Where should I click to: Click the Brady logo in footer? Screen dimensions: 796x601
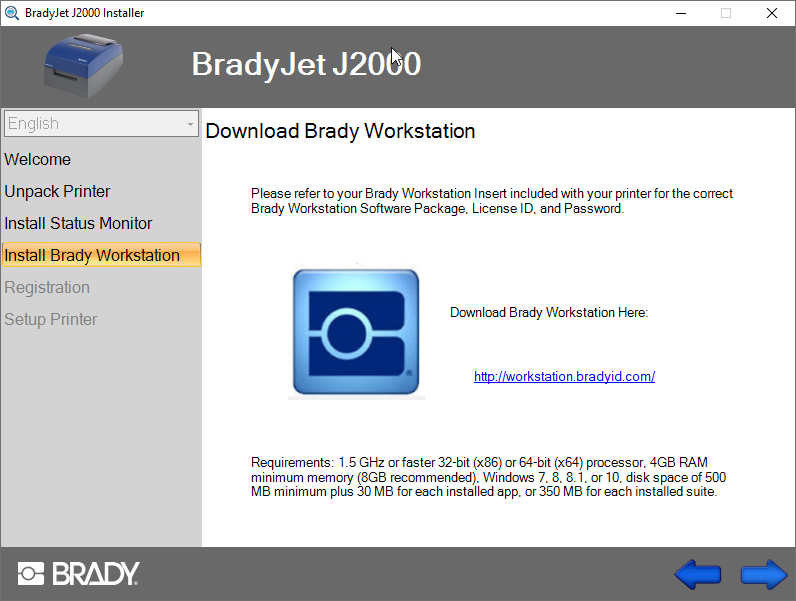(78, 574)
